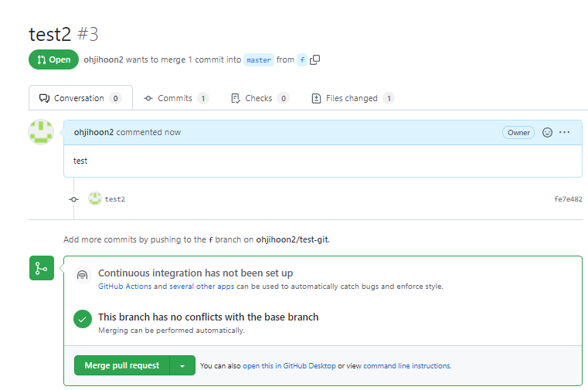Image resolution: width=588 pixels, height=390 pixels.
Task: Click open this in GitHub Desktop link
Action: point(289,365)
